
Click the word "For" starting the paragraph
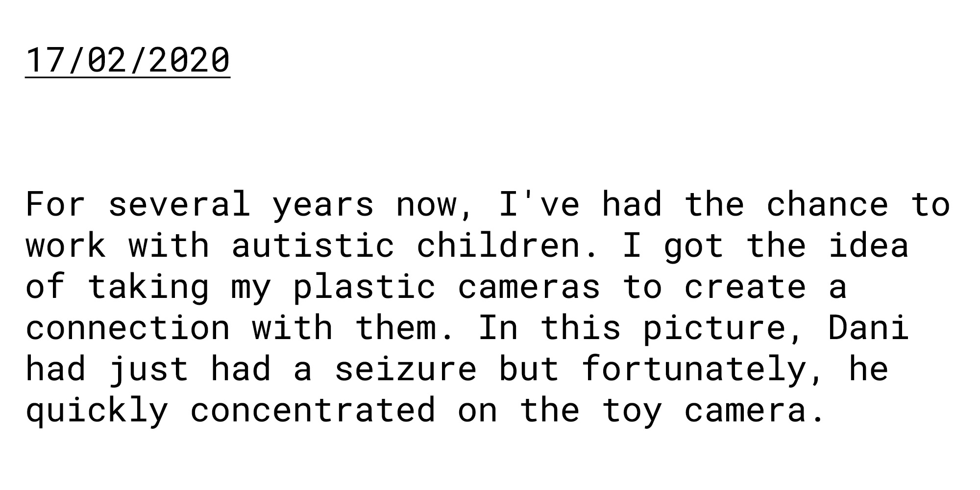55,204
